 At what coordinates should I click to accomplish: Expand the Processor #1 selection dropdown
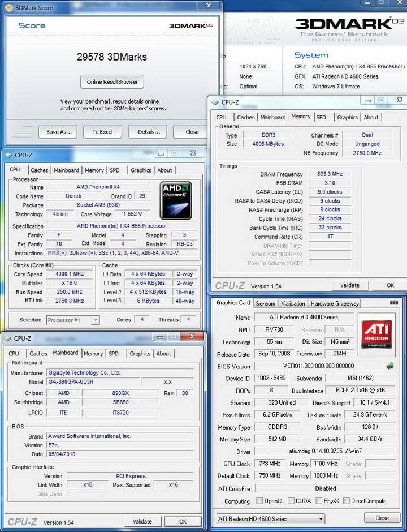point(72,320)
